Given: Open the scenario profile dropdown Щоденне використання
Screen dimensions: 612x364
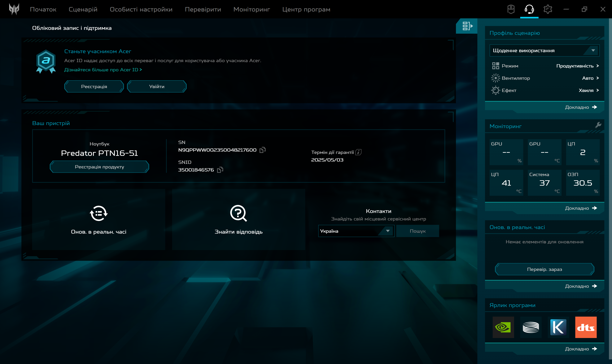Looking at the screenshot, I should click(544, 50).
